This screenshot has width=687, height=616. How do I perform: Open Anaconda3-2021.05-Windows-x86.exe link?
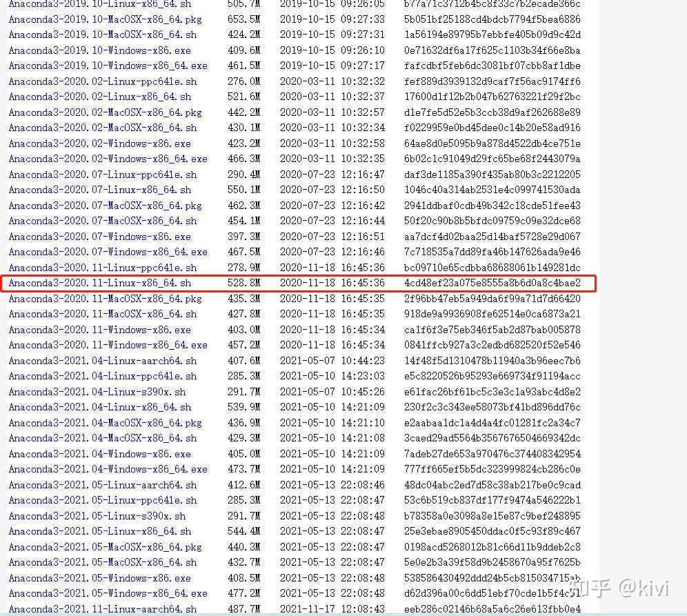pos(100,578)
